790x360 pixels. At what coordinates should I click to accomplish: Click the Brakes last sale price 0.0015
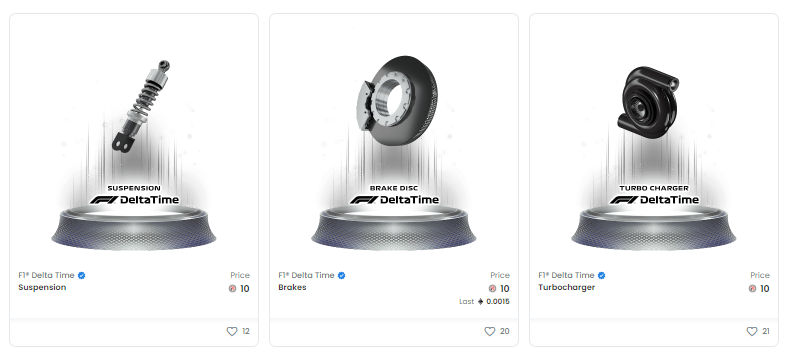(x=498, y=302)
